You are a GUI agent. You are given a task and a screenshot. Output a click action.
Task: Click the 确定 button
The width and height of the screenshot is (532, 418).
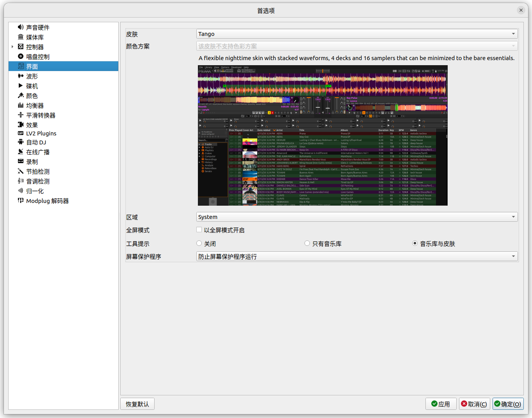pos(508,404)
